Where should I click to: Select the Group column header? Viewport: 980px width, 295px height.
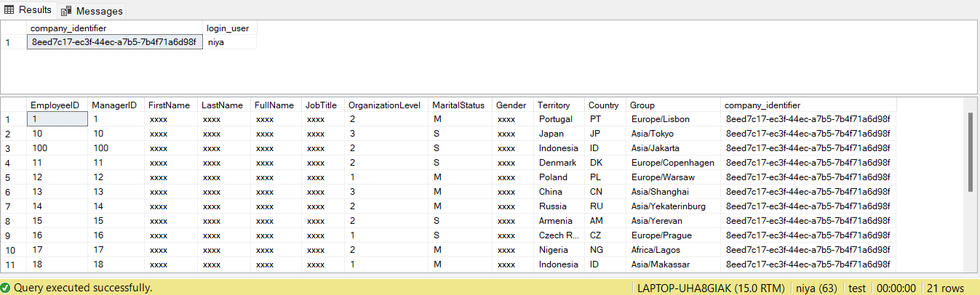(642, 105)
